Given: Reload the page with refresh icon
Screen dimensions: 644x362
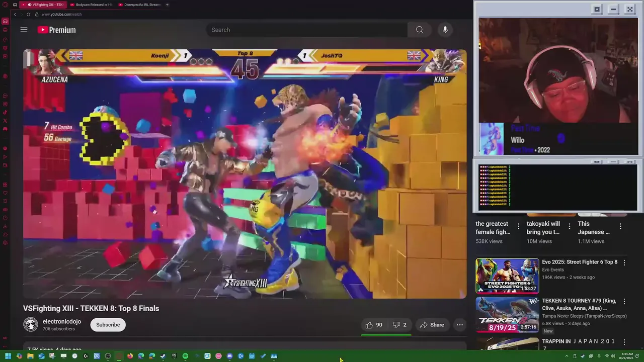Looking at the screenshot, I should pos(28,14).
